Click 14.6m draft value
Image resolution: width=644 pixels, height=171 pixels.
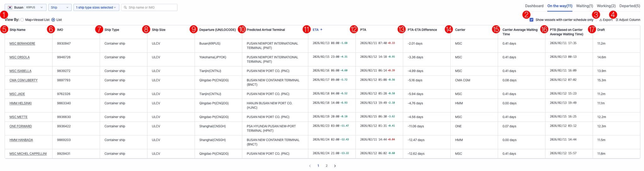coord(602,57)
